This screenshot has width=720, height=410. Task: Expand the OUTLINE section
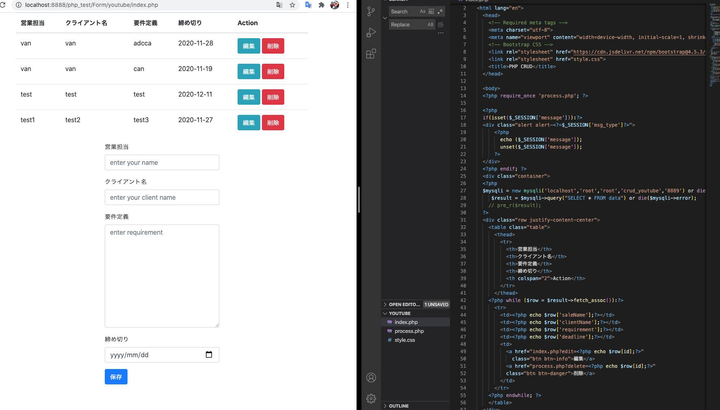[x=398, y=405]
